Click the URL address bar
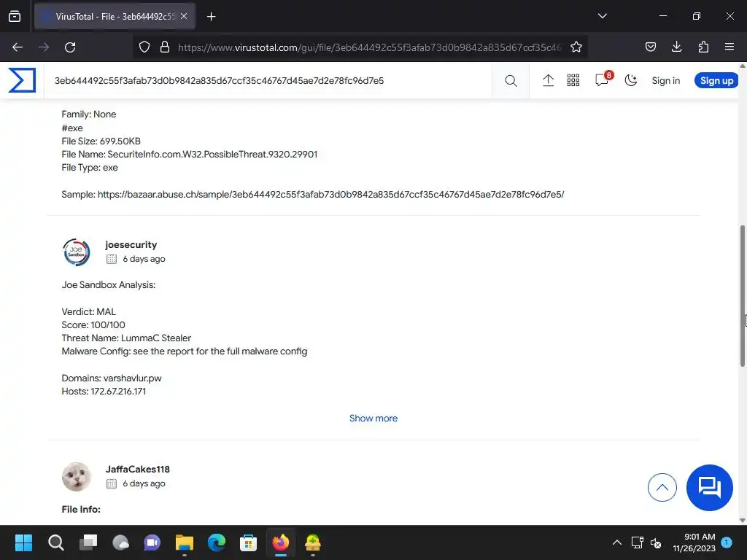The width and height of the screenshot is (747, 560). 370,47
